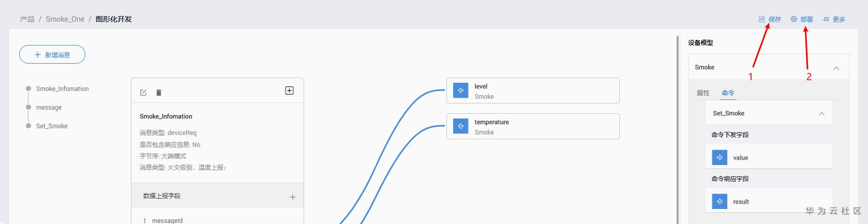This screenshot has width=868, height=224.
Task: Collapse the Smoke device model panel
Action: [836, 68]
